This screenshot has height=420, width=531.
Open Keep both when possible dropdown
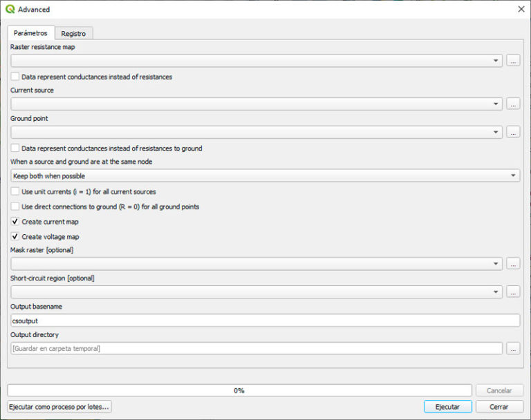pyautogui.click(x=265, y=175)
